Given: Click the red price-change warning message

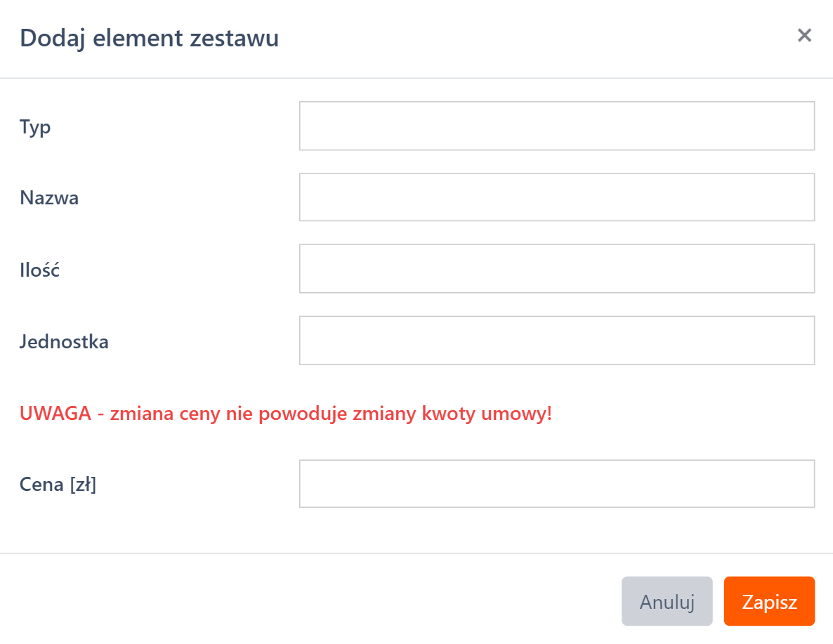Looking at the screenshot, I should click(286, 413).
